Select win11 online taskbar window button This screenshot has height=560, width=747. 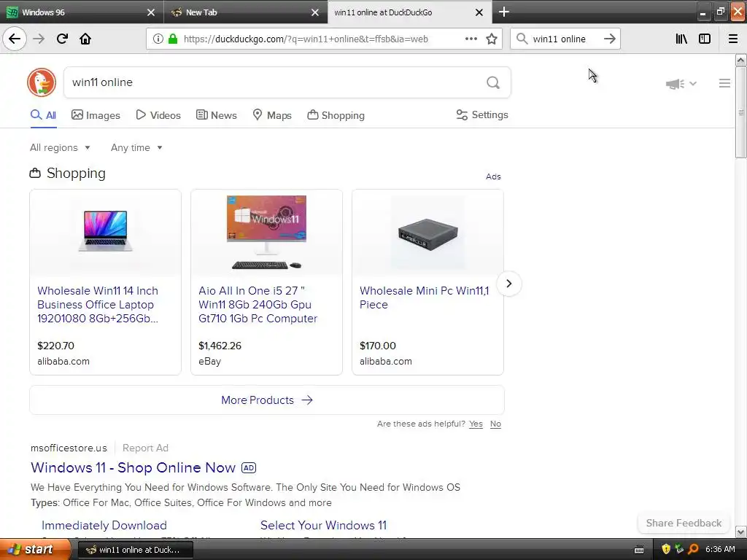click(135, 550)
